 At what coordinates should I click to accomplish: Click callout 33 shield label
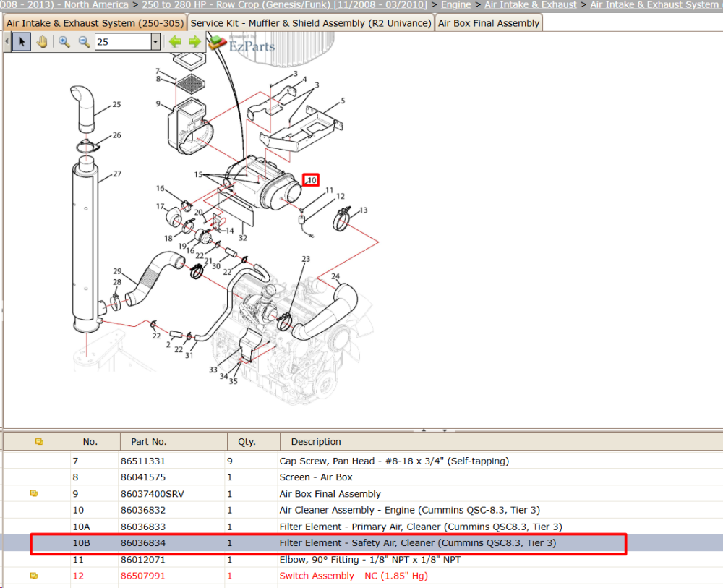pyautogui.click(x=213, y=370)
